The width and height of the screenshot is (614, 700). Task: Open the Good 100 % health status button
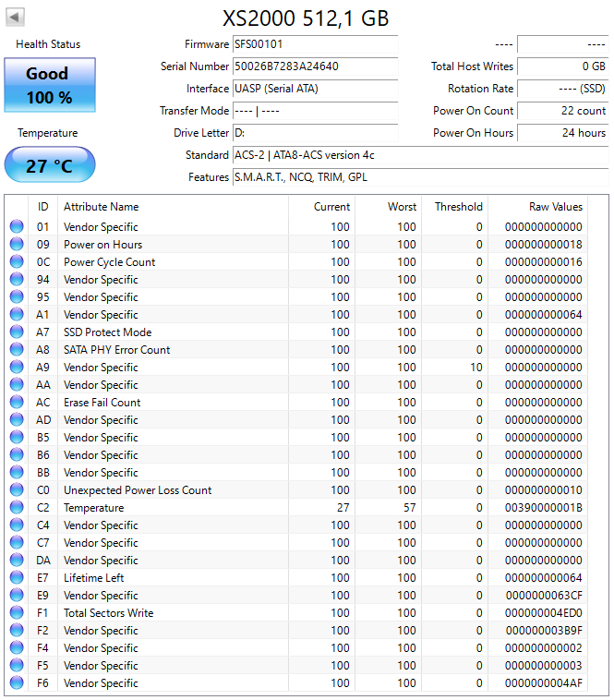click(50, 85)
